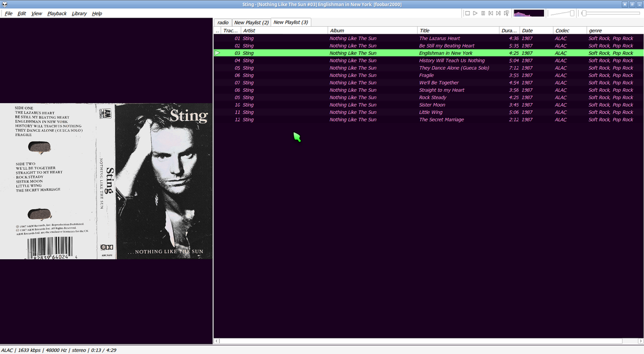Select track History Will Teach Us Nothing

point(429,60)
